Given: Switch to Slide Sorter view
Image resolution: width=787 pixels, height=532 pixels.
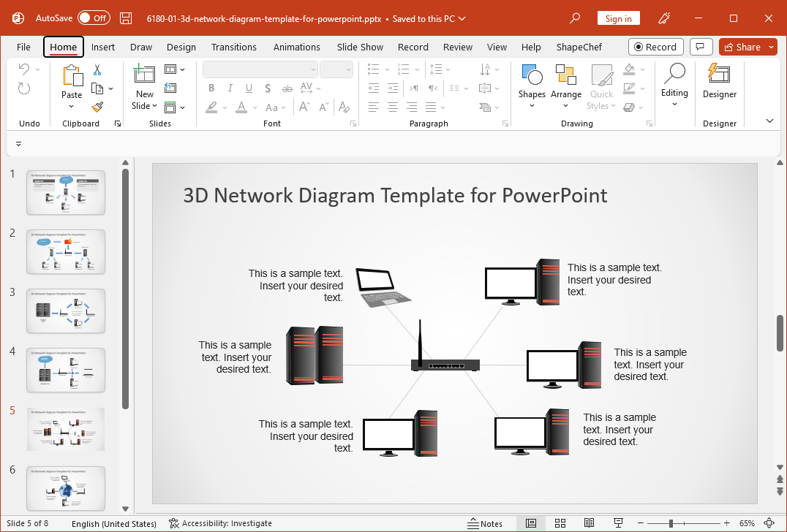Looking at the screenshot, I should [x=560, y=523].
